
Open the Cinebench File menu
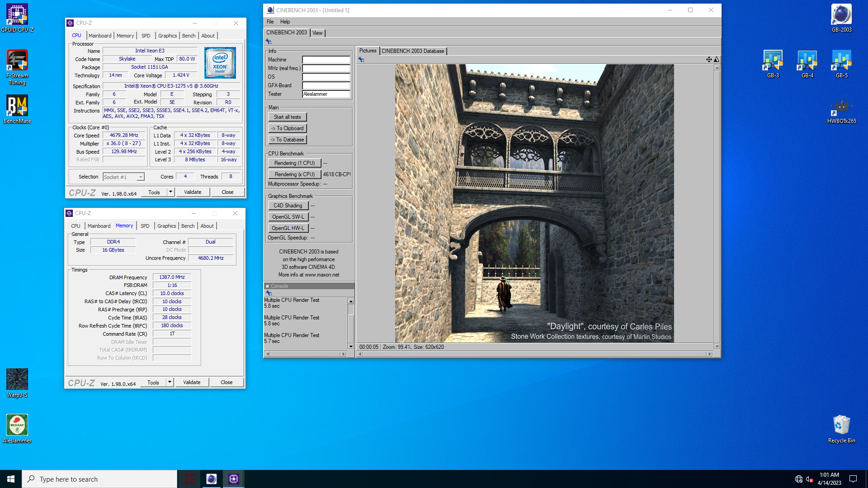(270, 22)
